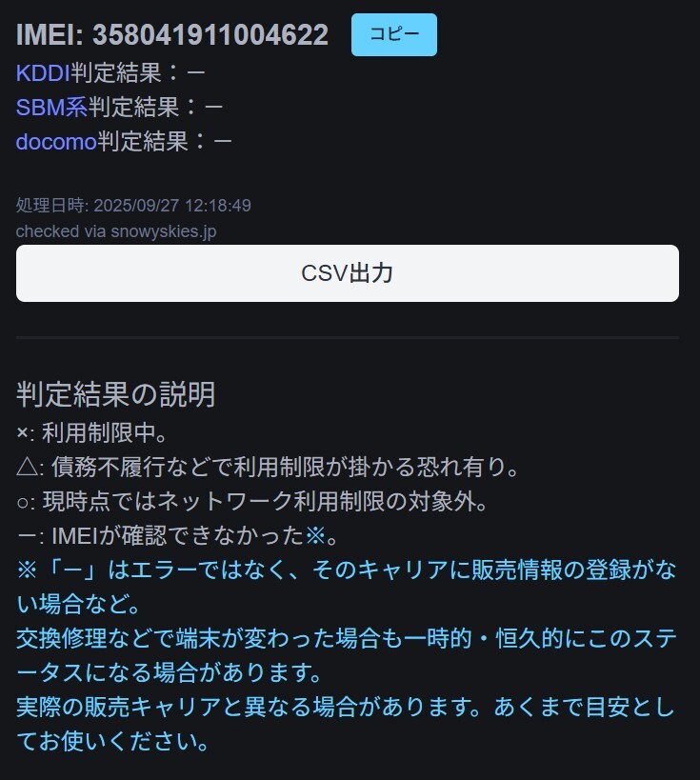Click the checked via snowyskies.jp text
Image resolution: width=700 pixels, height=780 pixels.
click(x=116, y=231)
